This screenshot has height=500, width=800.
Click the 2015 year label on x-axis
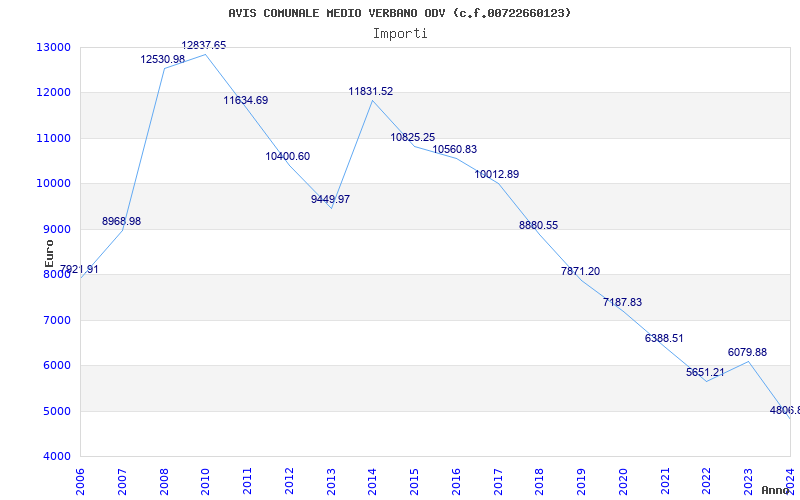coord(415,481)
